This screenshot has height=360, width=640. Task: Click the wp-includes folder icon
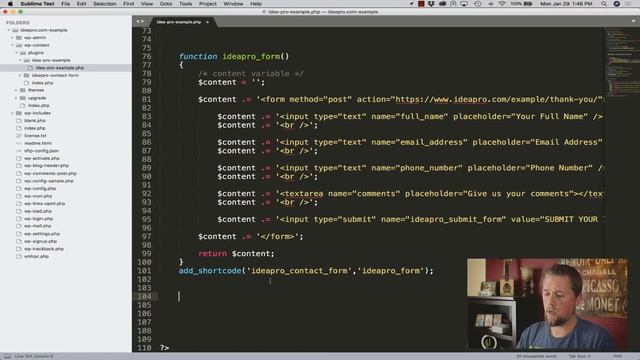click(19, 113)
